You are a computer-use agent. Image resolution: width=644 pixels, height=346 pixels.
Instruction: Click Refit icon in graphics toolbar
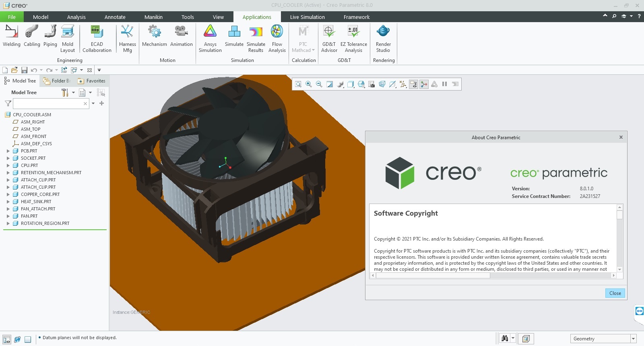[x=298, y=84]
